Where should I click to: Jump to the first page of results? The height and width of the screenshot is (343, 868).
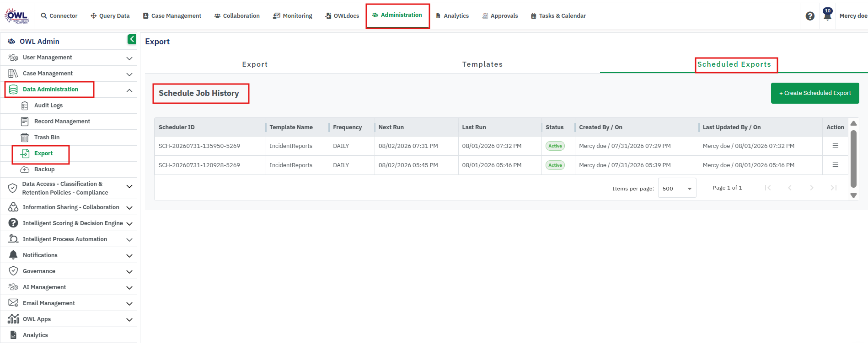coord(768,188)
